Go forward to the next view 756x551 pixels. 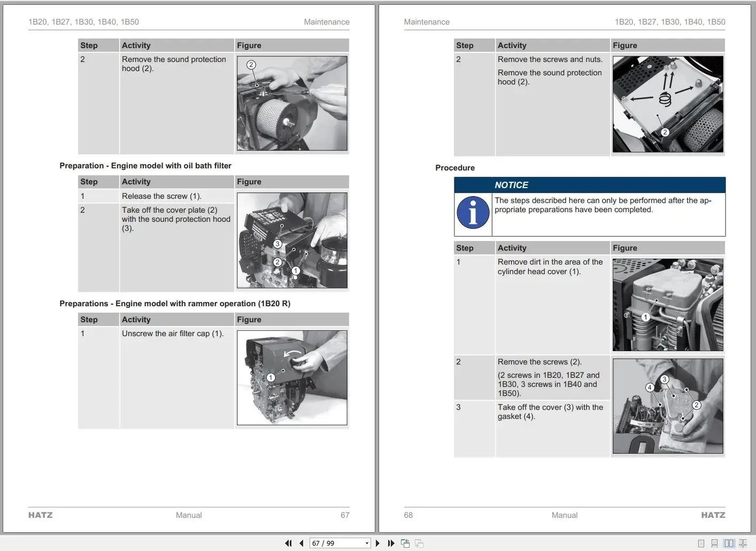tap(419, 543)
